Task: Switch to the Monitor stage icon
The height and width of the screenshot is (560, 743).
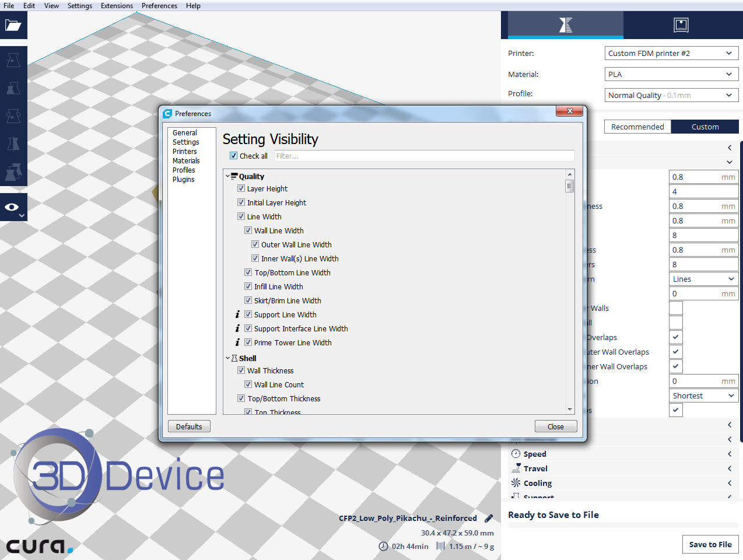Action: (681, 25)
